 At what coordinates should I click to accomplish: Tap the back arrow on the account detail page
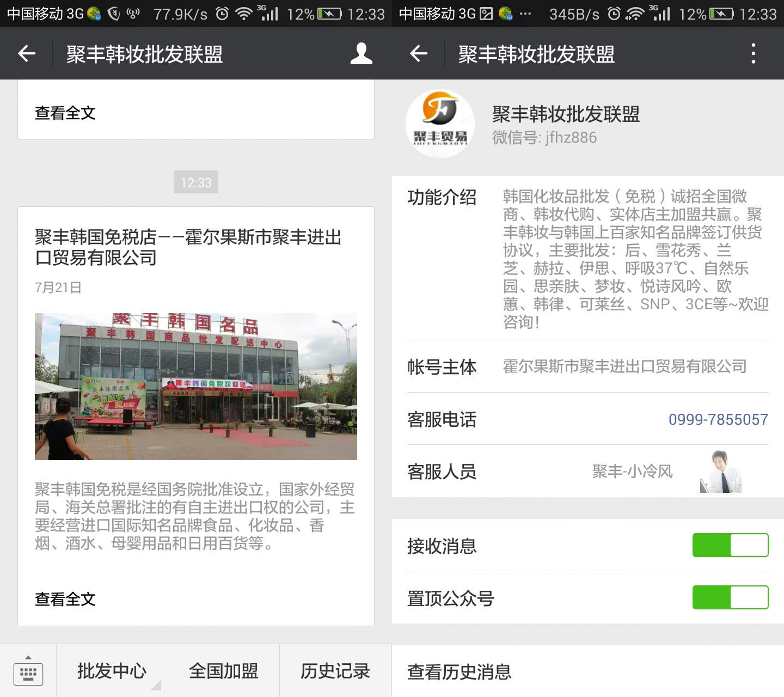(417, 53)
